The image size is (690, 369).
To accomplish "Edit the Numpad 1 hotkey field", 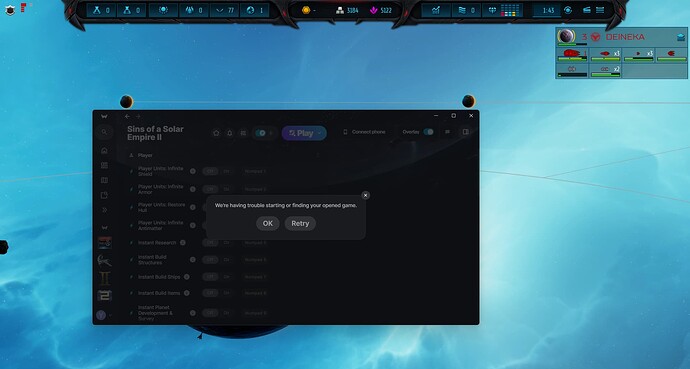I will click(256, 171).
